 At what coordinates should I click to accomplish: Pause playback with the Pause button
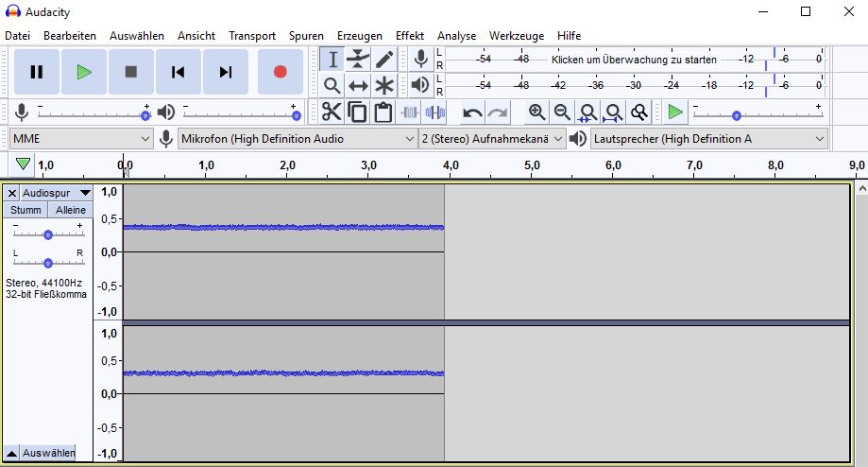coord(37,72)
